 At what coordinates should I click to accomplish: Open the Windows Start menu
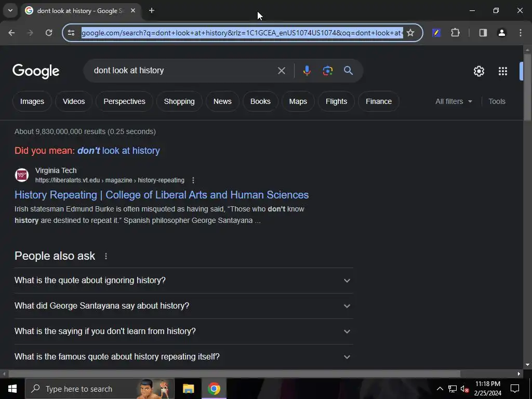pyautogui.click(x=12, y=389)
